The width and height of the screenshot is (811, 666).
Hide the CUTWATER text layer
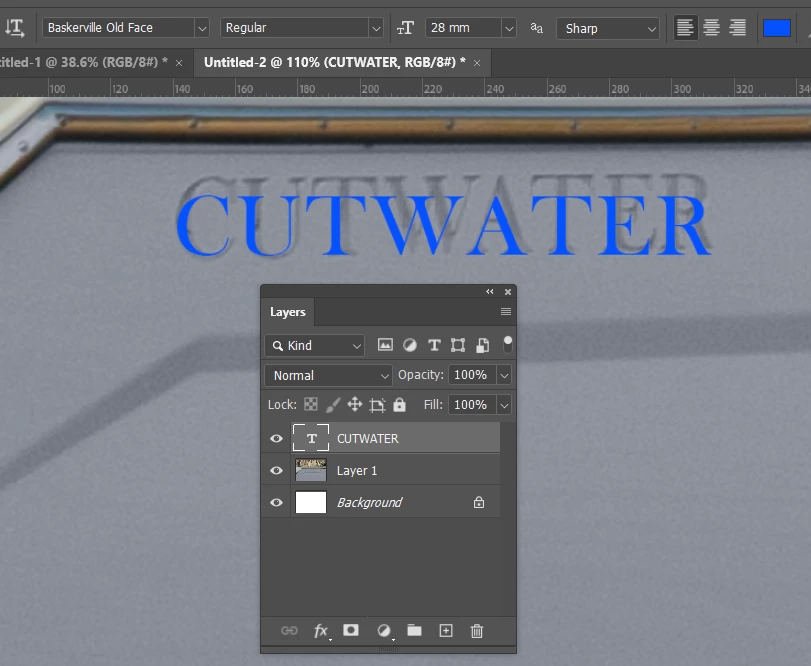point(276,438)
